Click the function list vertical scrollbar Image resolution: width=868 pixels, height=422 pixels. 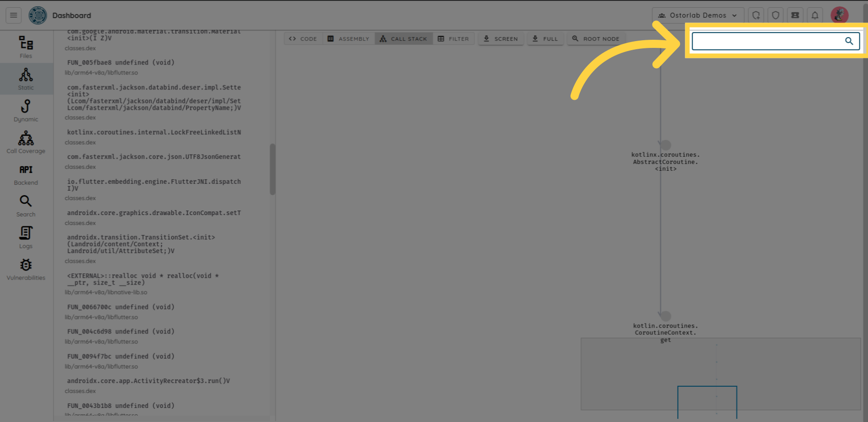pos(273,169)
